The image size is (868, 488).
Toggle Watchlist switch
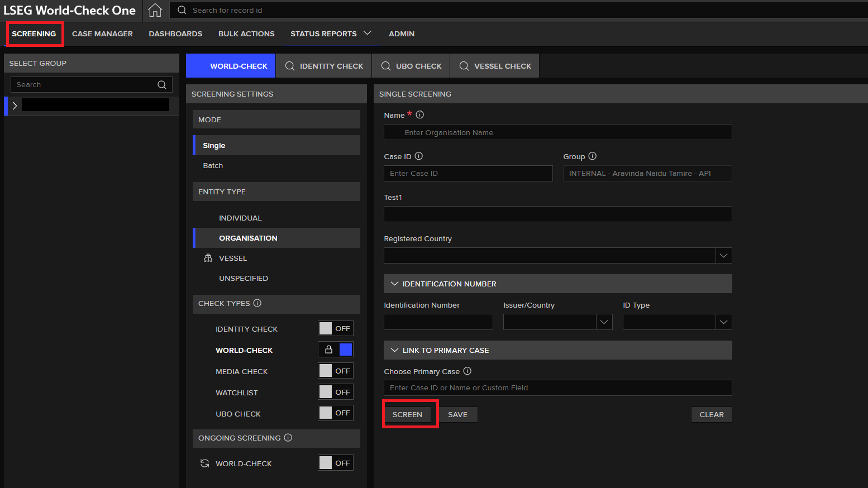(x=336, y=392)
